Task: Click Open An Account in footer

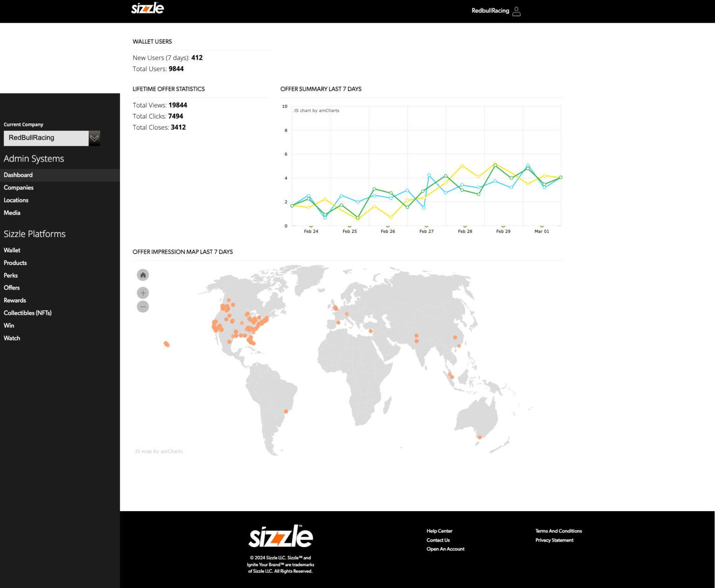Action: pos(445,549)
